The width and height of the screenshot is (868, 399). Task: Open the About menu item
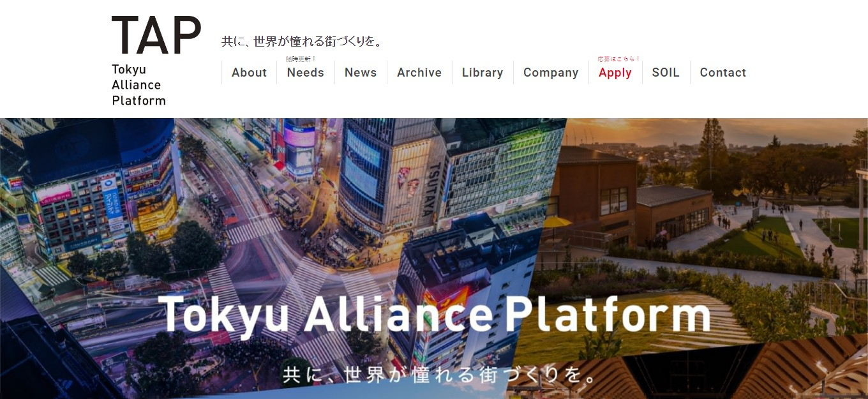(x=249, y=73)
